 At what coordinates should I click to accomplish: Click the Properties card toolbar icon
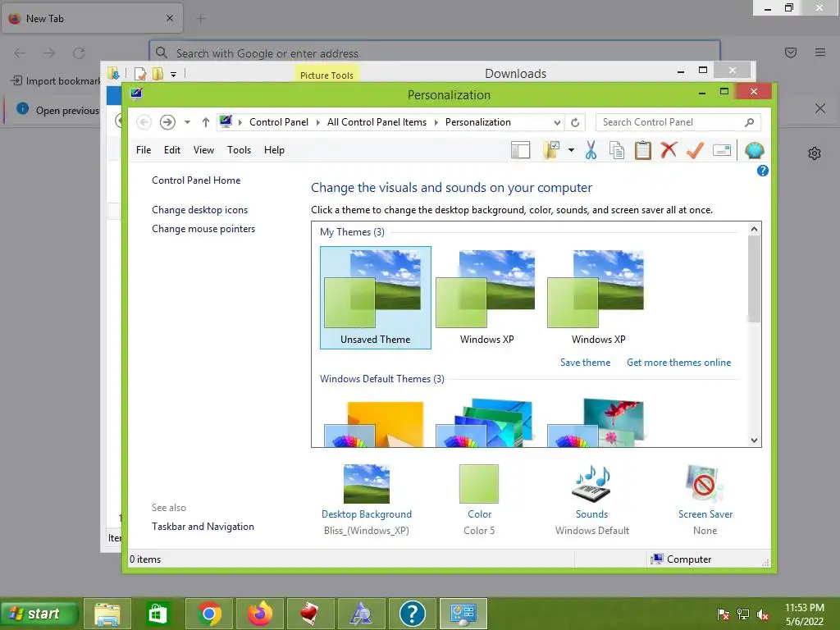722,151
